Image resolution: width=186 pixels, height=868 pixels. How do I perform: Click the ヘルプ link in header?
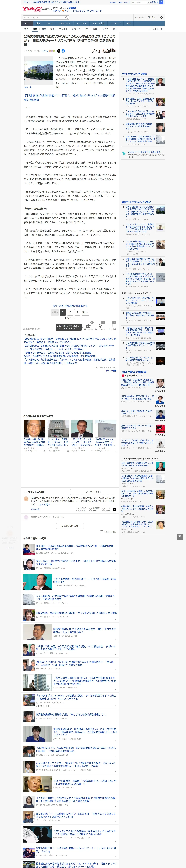coord(127,2)
